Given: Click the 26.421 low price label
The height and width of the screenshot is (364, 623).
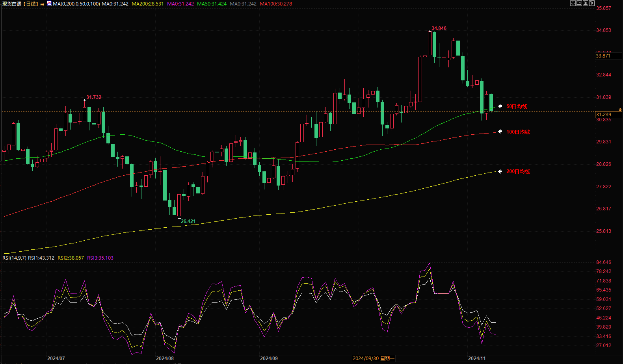Looking at the screenshot, I should point(188,221).
